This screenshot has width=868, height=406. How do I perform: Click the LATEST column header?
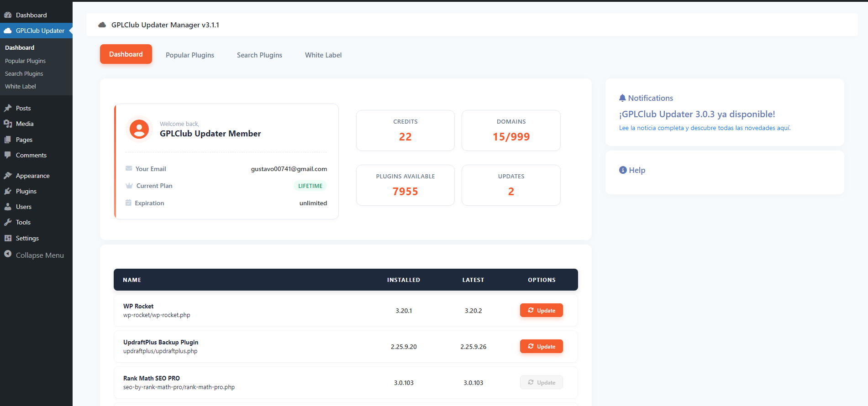click(x=473, y=280)
